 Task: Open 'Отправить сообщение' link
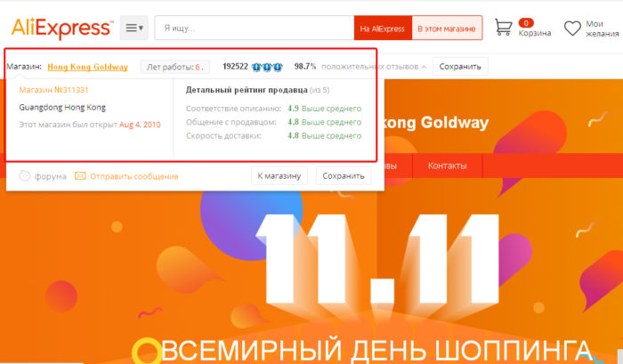[x=133, y=176]
